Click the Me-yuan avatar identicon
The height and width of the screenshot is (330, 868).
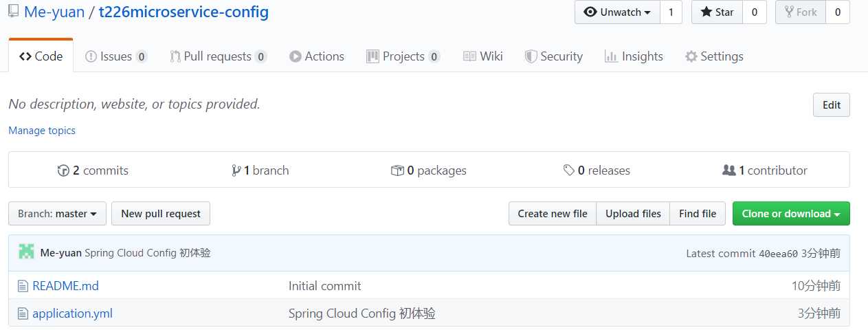tap(26, 252)
